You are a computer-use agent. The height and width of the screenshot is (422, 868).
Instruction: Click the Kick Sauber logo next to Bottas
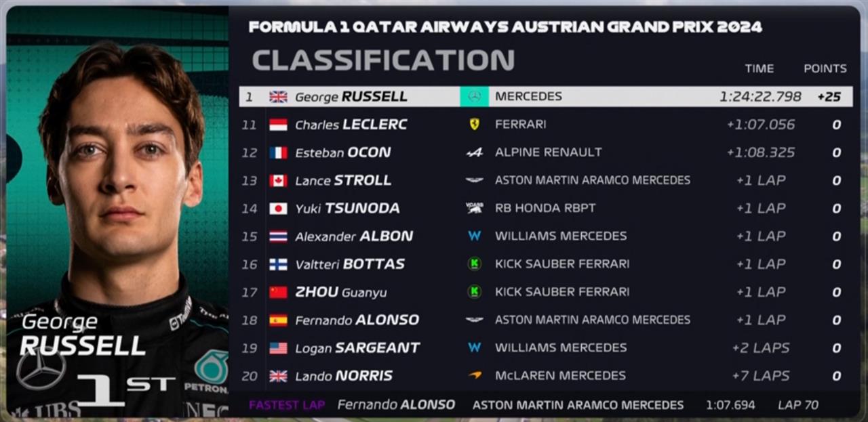point(475,263)
